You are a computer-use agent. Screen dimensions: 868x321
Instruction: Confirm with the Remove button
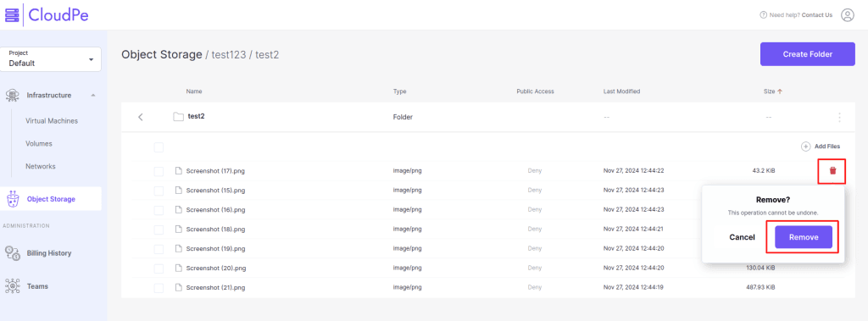[x=804, y=237]
